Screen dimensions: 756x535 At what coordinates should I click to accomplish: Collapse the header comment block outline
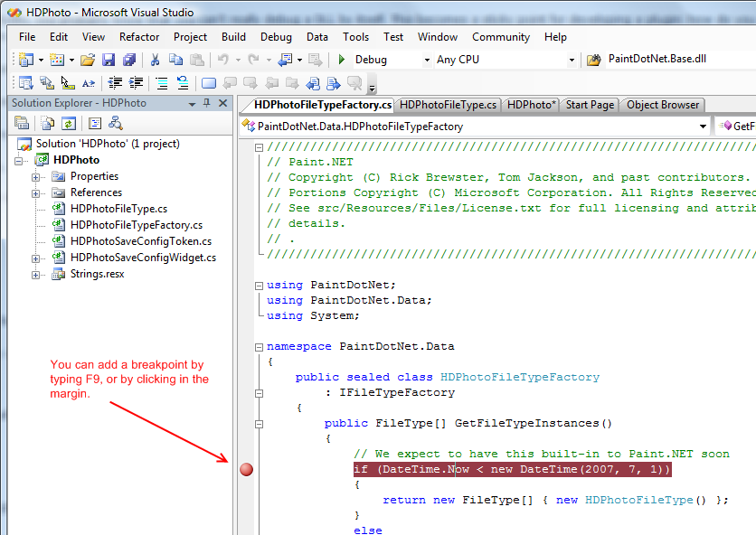pyautogui.click(x=259, y=147)
